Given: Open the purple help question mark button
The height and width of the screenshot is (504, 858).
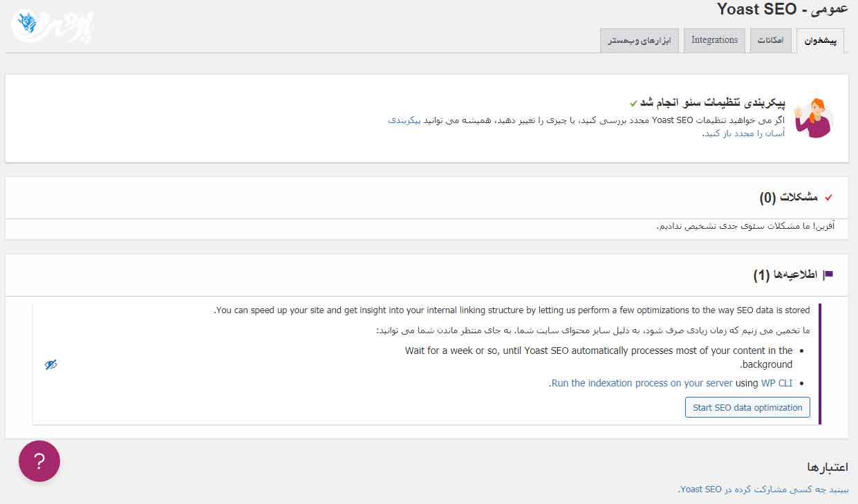Looking at the screenshot, I should (39, 461).
